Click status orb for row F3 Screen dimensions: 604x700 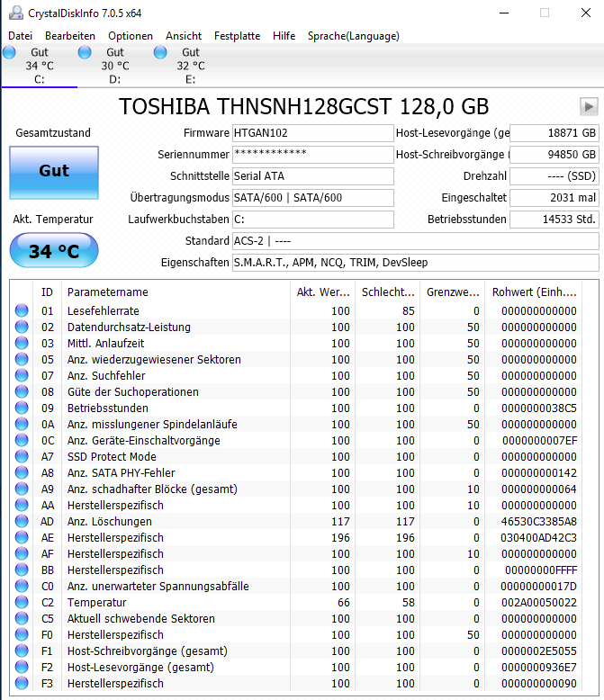(x=22, y=683)
